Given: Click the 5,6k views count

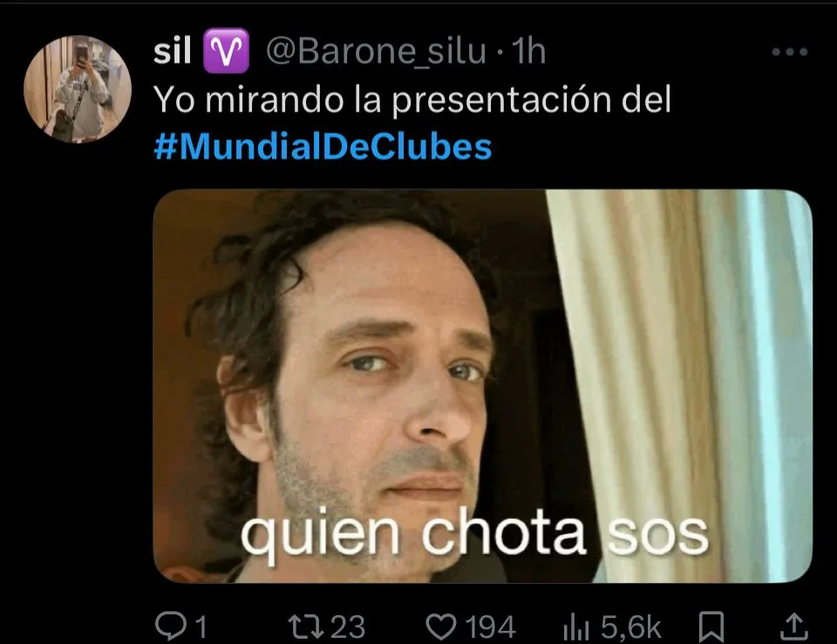Looking at the screenshot, I should (631, 627).
